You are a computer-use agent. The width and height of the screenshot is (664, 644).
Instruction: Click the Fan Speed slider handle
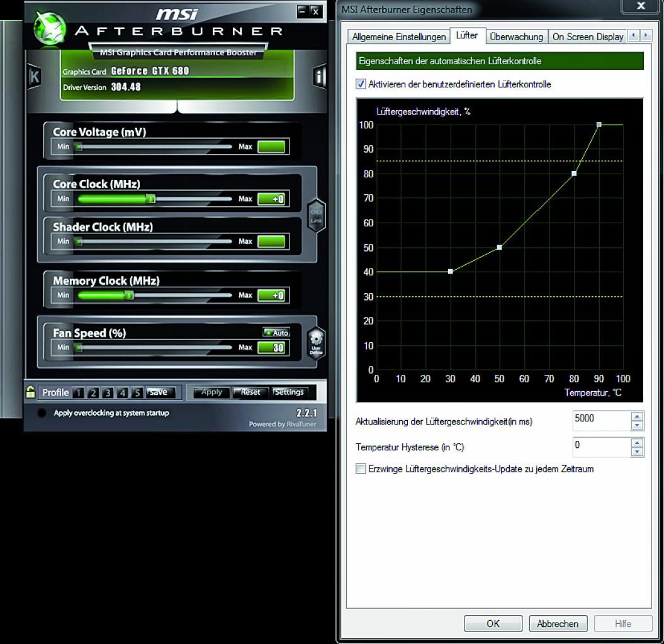(x=79, y=347)
